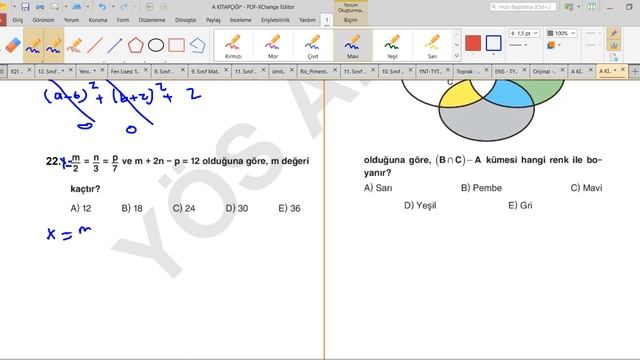Image resolution: width=640 pixels, height=360 pixels.
Task: Select the Oval shape tool
Action: click(x=156, y=45)
